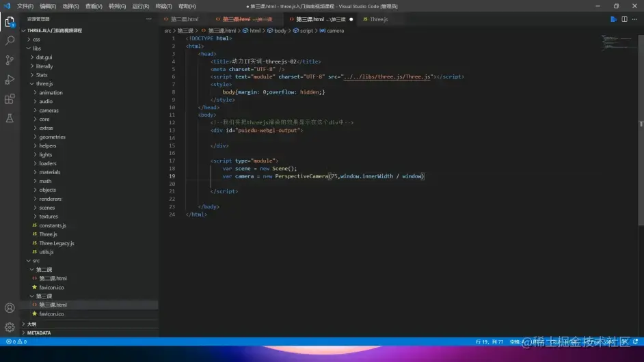This screenshot has width=644, height=362.
Task: Open the Source Control view
Action: (10, 60)
